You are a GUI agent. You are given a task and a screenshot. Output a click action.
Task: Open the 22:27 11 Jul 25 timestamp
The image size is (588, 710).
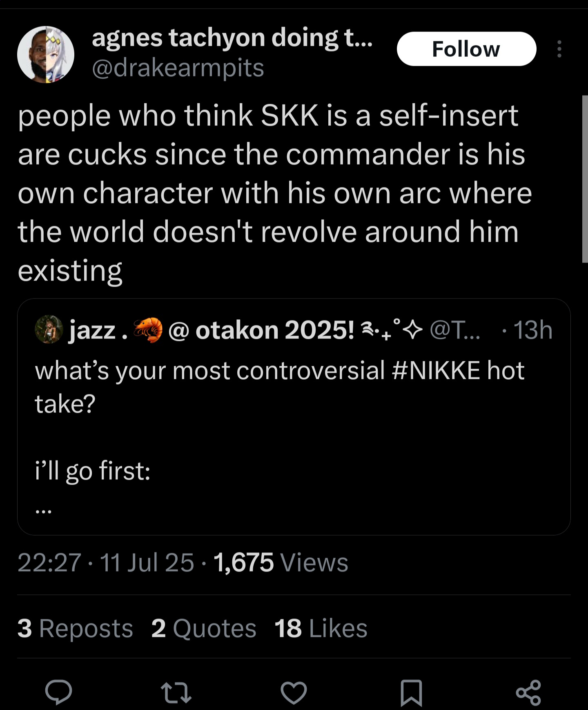coord(106,562)
